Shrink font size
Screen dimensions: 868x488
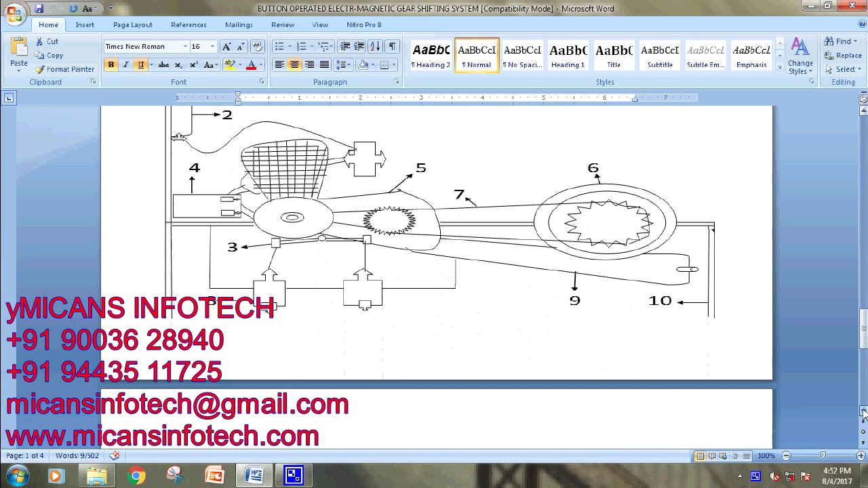[x=241, y=47]
